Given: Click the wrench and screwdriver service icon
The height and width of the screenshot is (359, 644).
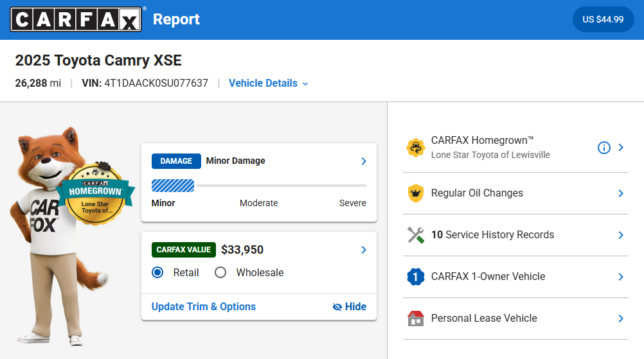Looking at the screenshot, I should coord(416,235).
